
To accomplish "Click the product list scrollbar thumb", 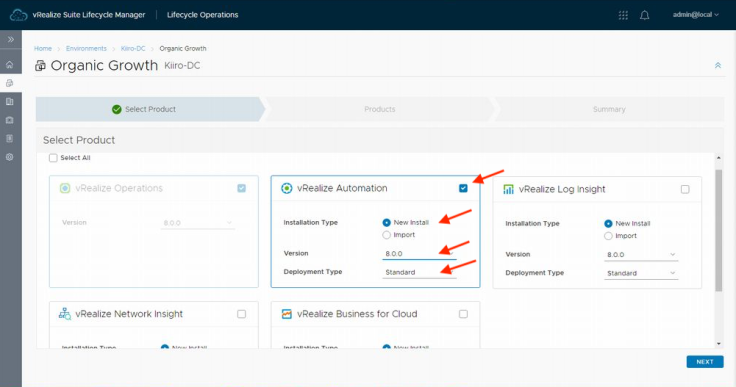I will 718,231.
